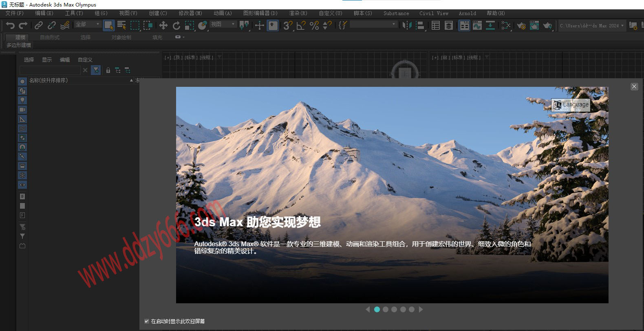Open the Arnold menu
This screenshot has width=644, height=331.
[467, 13]
